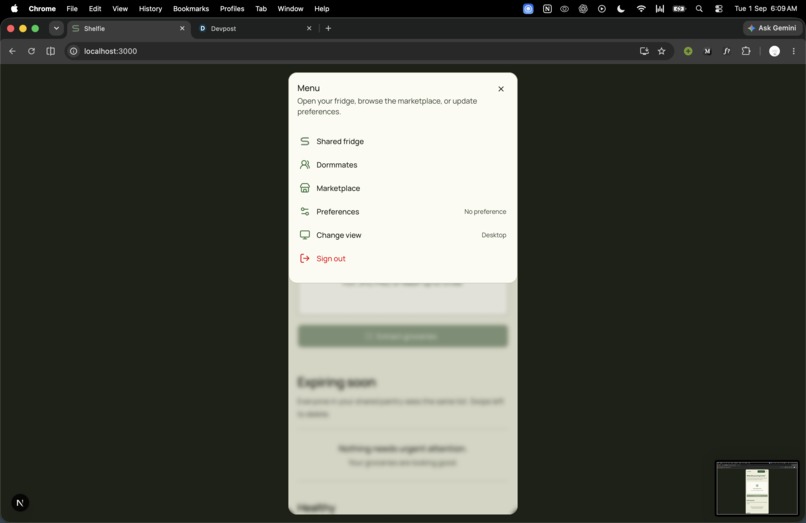Go back to previous page
Viewport: 806px width, 523px height.
tap(12, 51)
